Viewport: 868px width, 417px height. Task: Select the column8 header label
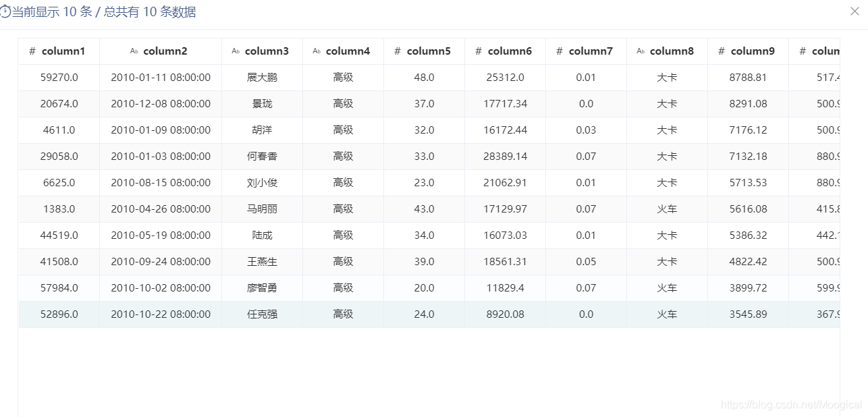[672, 51]
